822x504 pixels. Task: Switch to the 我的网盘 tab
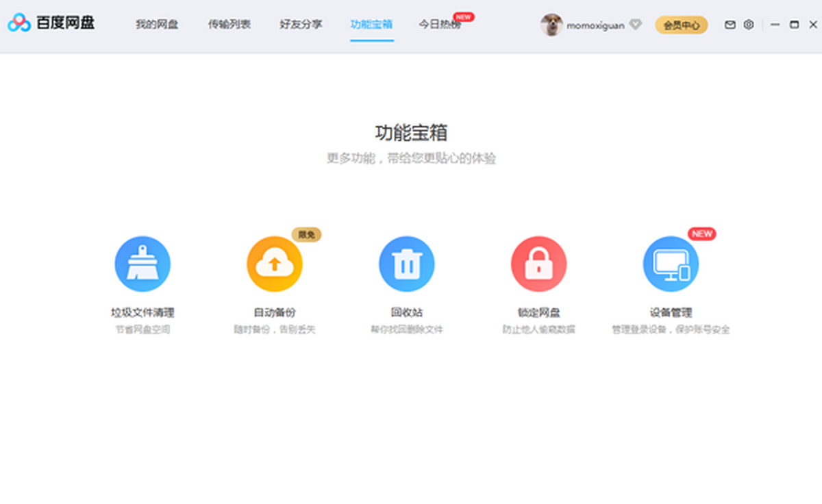click(157, 25)
